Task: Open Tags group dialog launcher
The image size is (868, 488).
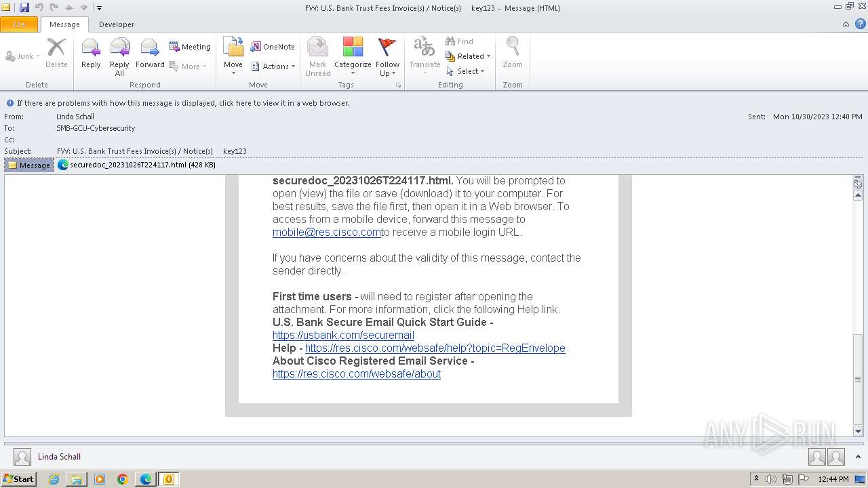Action: [398, 85]
